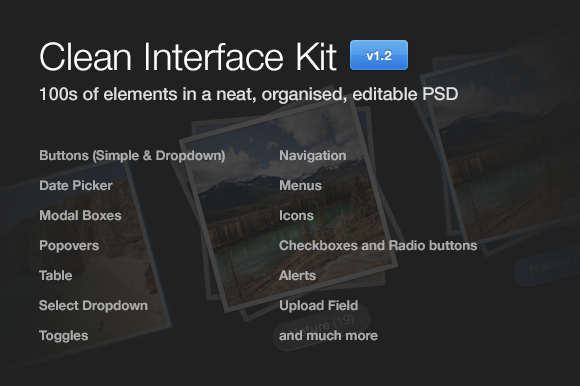Viewport: 580px width, 386px height.
Task: Click the Table feature entry
Action: 56,275
